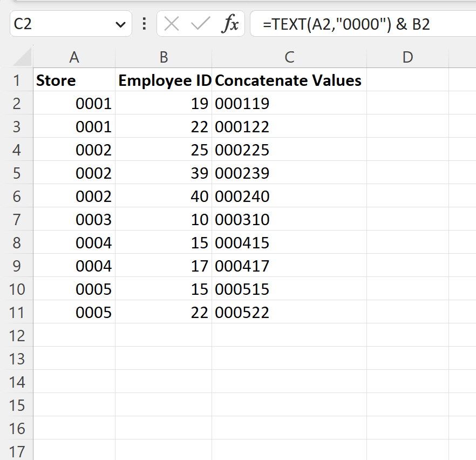Select the Concatenate Values header cell
Screen dimensions: 476x460
tap(290, 80)
